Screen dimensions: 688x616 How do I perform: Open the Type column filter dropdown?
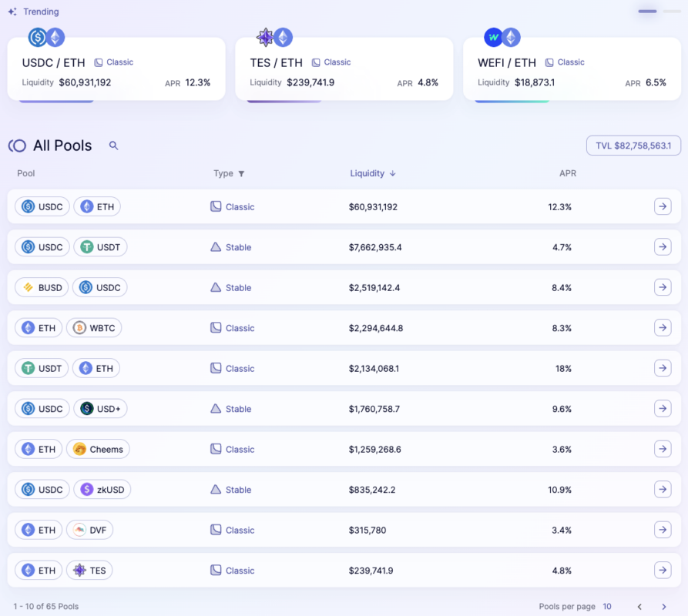tap(229, 173)
